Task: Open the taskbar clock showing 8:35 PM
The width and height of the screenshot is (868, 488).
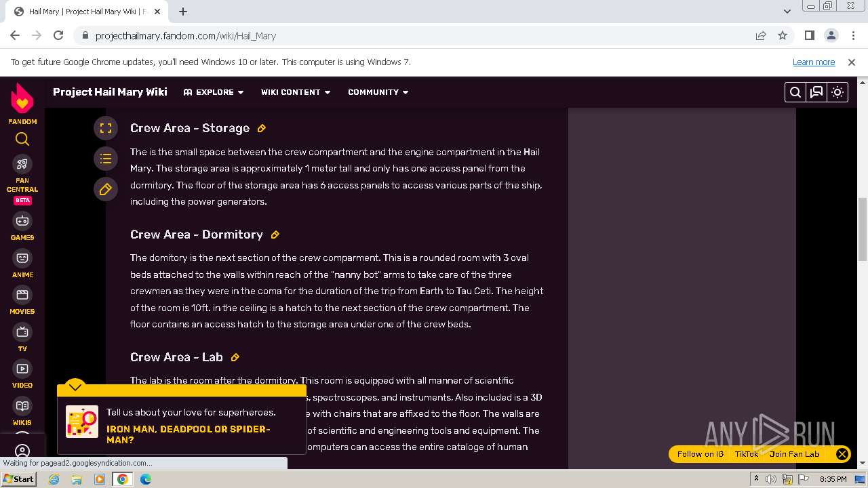Action: pos(833,479)
